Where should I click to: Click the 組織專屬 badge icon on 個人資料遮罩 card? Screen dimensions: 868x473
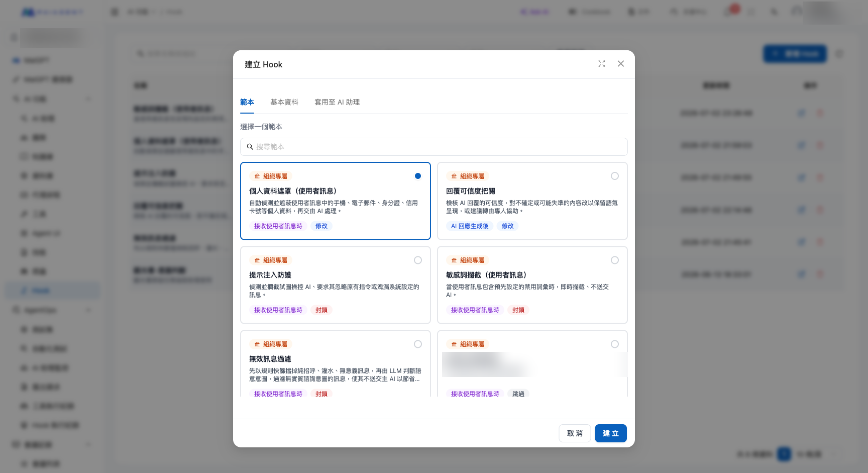tap(257, 176)
